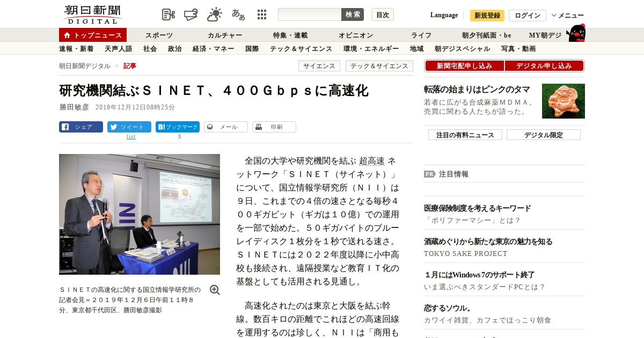
Task: Click the 新規登録 button
Action: click(487, 16)
